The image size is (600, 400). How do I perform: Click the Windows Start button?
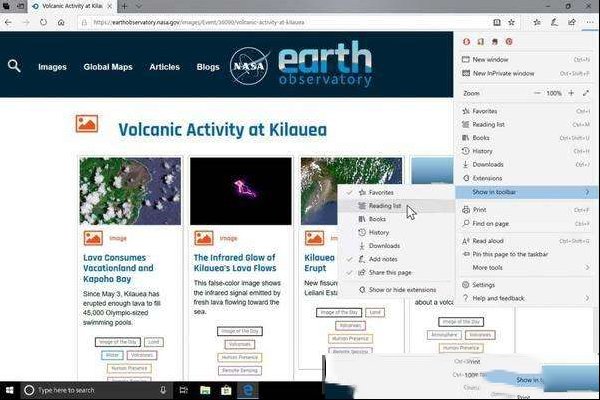pyautogui.click(x=10, y=390)
